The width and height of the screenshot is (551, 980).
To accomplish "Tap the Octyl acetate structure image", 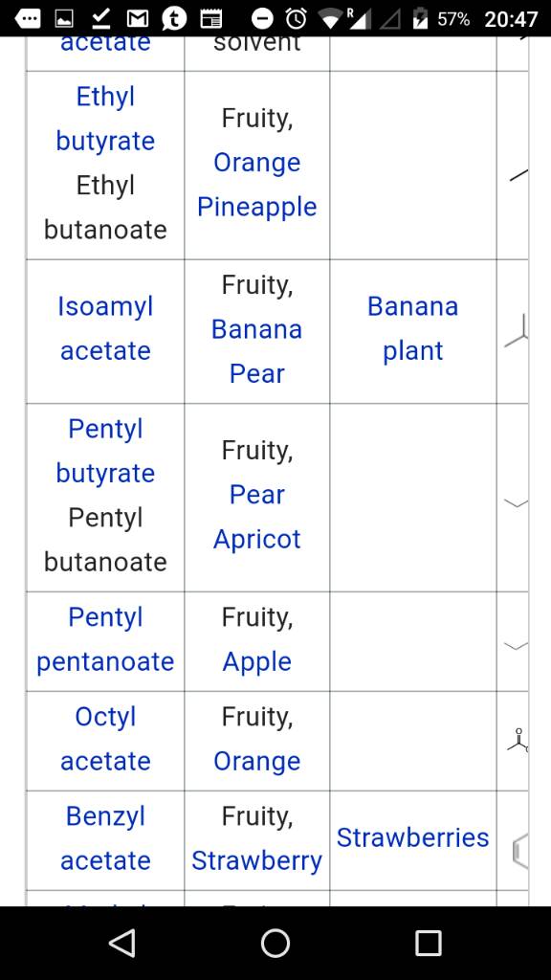I will point(518,741).
